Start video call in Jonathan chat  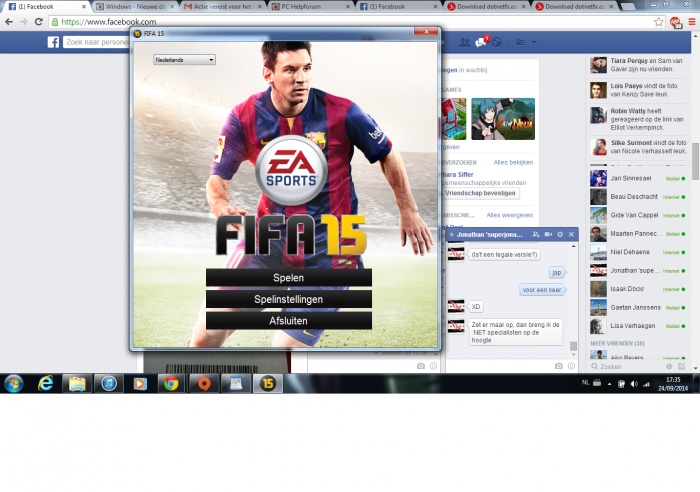(x=548, y=234)
